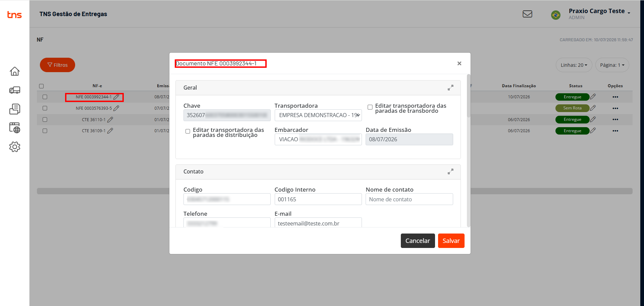The height and width of the screenshot is (306, 644).
Task: Open options menu for NFE 0003576393-5 row
Action: (615, 108)
